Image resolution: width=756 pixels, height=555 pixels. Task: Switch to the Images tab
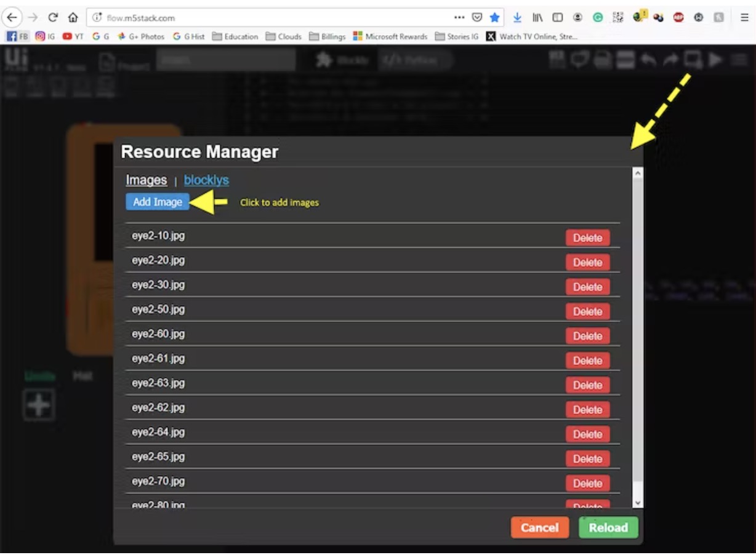point(147,180)
